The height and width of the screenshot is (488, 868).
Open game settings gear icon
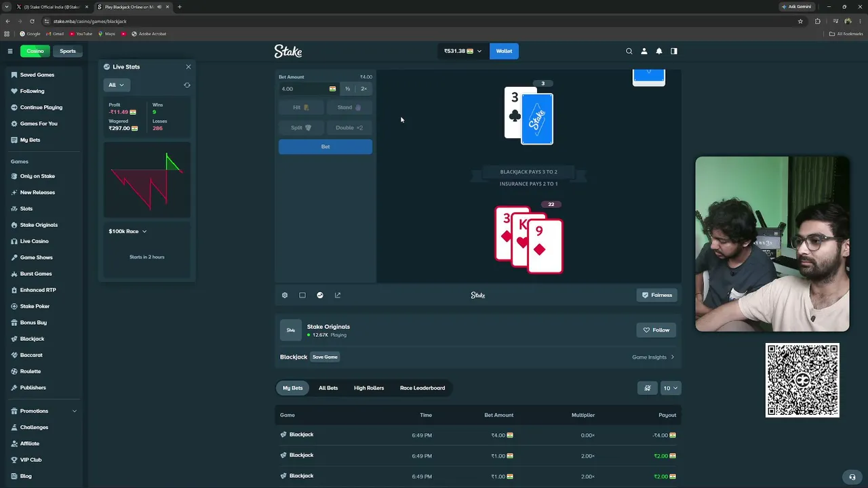tap(285, 295)
